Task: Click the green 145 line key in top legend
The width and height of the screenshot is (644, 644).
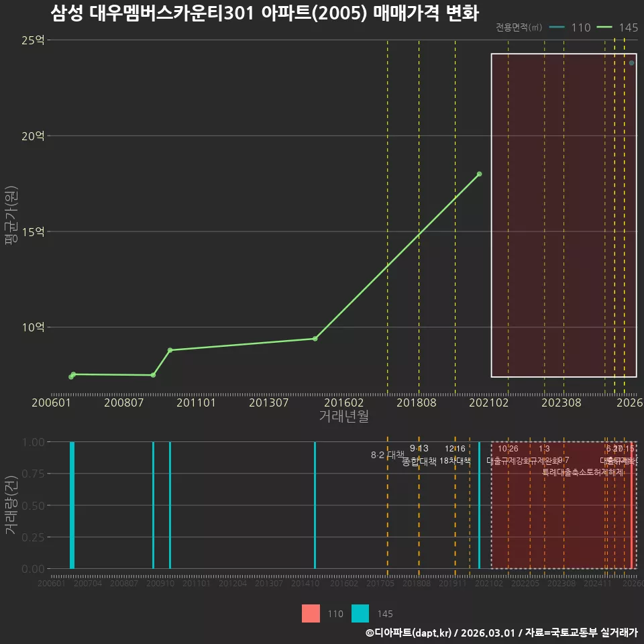Action: [604, 28]
